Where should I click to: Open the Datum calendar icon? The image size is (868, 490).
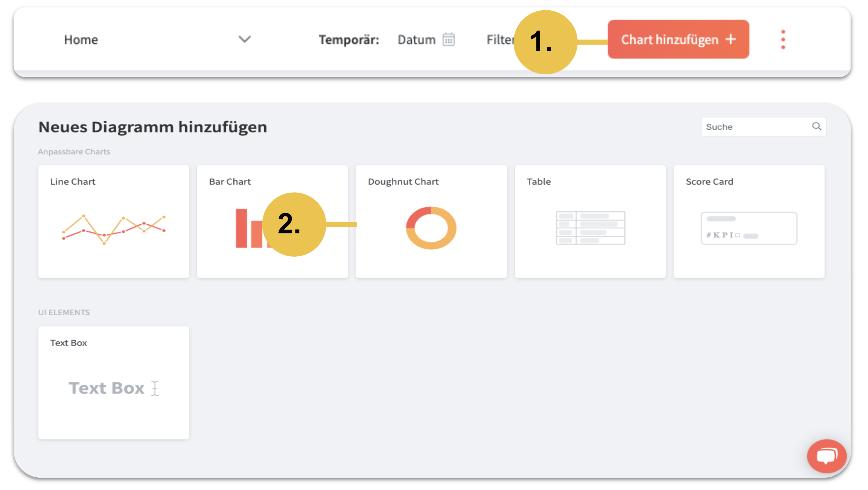pos(449,39)
